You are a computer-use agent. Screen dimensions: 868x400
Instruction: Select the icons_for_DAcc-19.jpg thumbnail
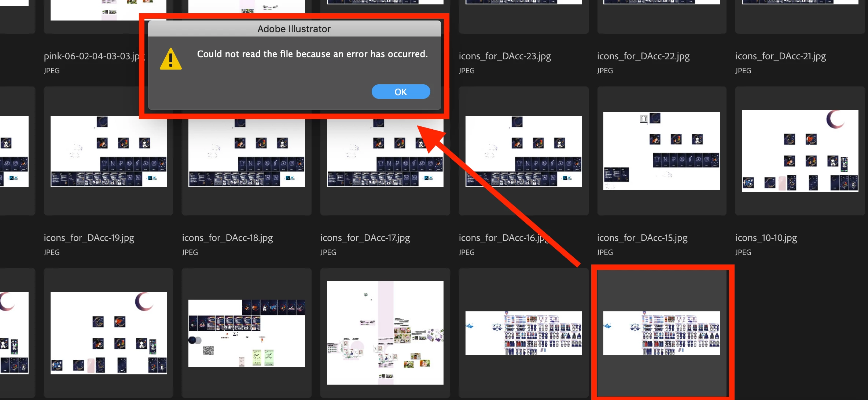pyautogui.click(x=108, y=151)
